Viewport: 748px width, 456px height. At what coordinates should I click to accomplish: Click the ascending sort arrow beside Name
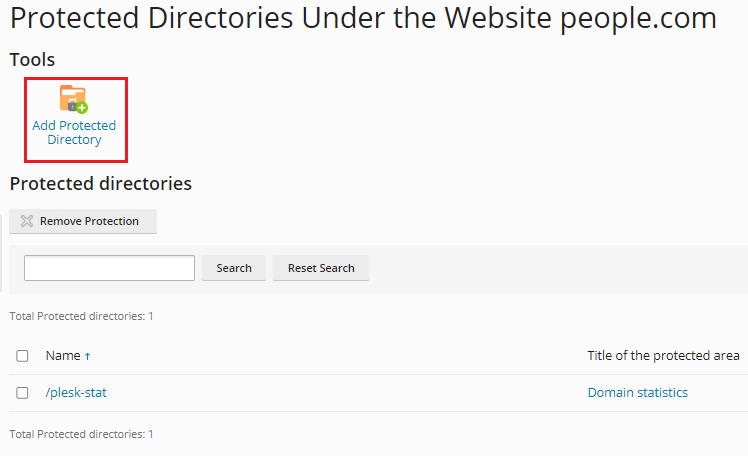click(x=87, y=356)
